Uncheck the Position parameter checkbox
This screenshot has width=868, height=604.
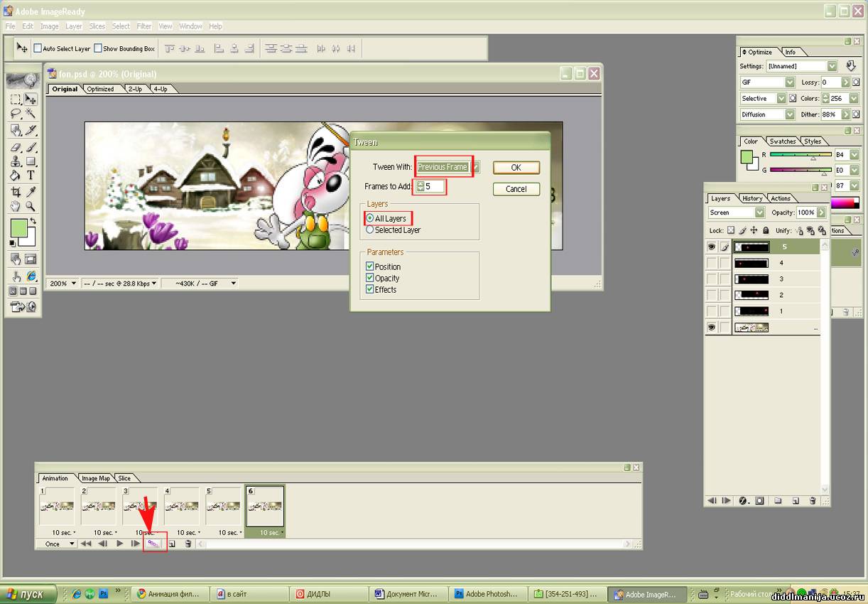coord(370,266)
